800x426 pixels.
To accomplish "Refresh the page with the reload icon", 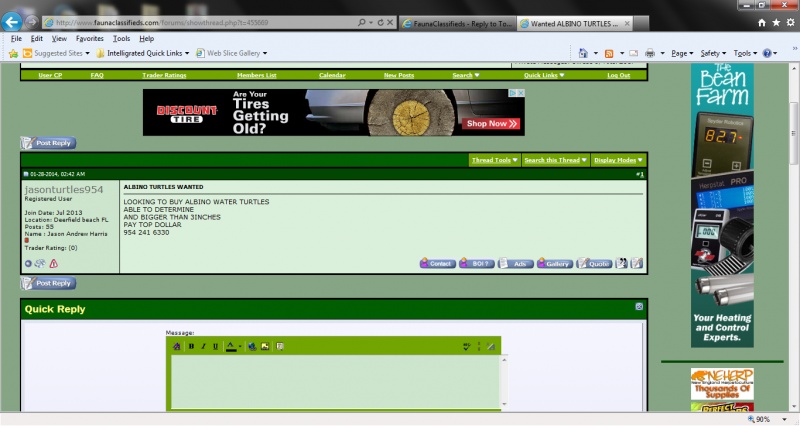I will coord(380,22).
